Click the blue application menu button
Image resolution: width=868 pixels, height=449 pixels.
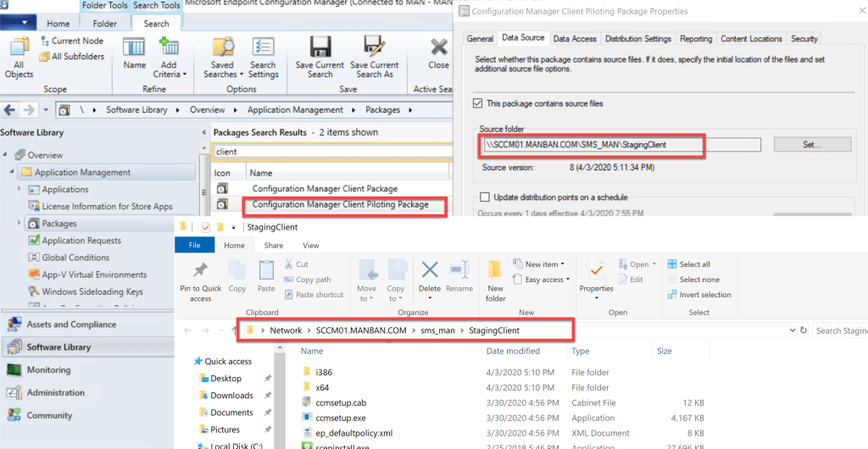tap(19, 23)
